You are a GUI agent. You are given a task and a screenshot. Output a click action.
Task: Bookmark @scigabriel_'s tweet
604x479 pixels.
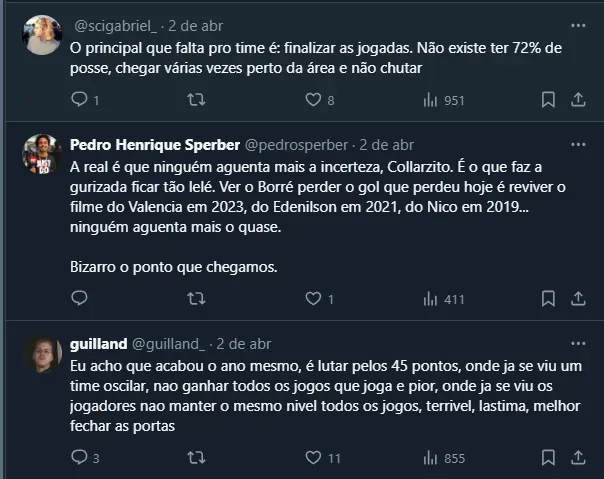point(548,99)
